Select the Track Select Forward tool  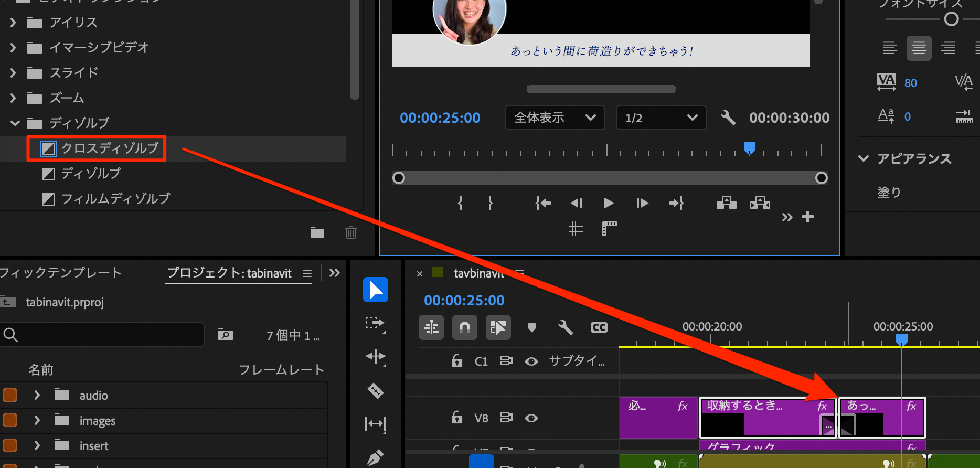[x=375, y=323]
